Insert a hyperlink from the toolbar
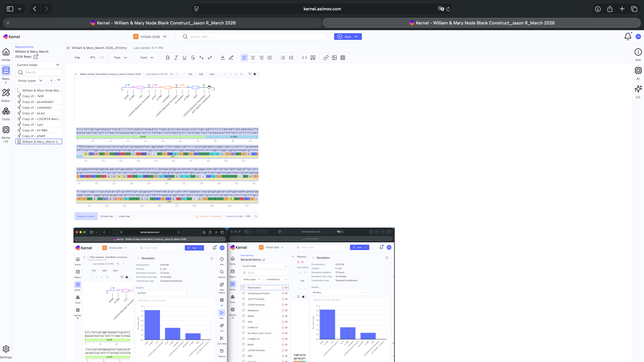The image size is (644, 362). (x=326, y=58)
